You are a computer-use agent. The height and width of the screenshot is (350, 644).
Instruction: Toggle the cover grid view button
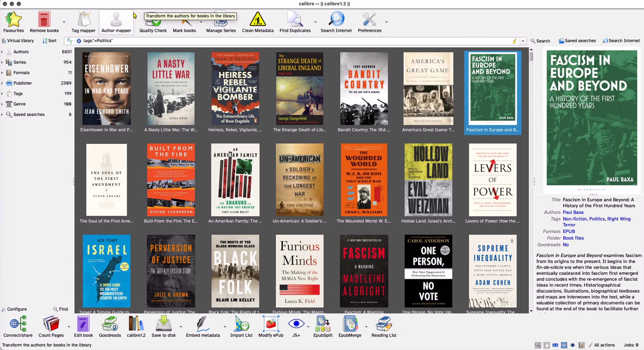pyautogui.click(x=564, y=345)
